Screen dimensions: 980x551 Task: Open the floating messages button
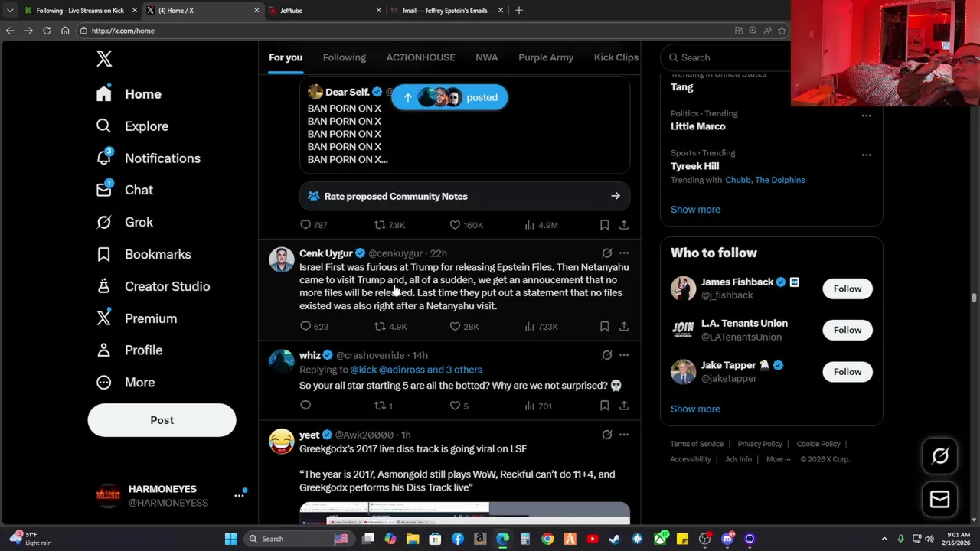tap(939, 499)
